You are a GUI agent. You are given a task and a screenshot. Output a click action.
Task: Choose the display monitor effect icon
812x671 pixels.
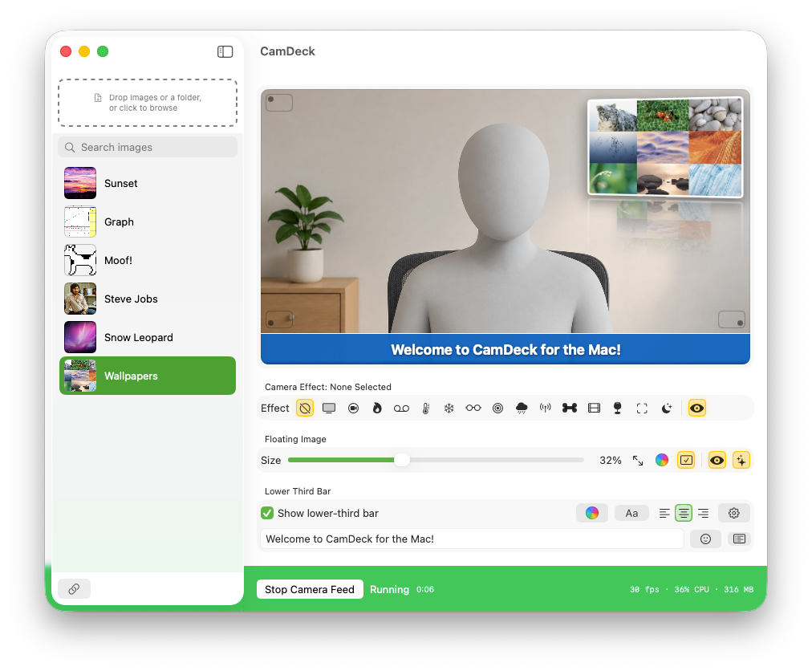(x=329, y=409)
